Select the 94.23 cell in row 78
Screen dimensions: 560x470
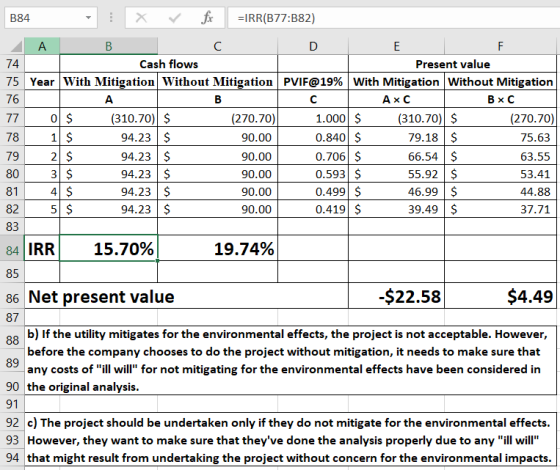tap(109, 137)
